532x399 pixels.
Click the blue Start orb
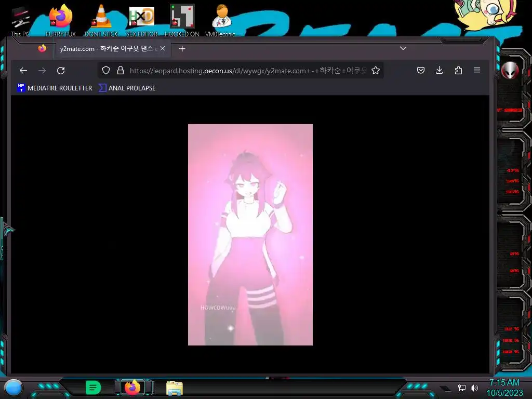[14, 388]
